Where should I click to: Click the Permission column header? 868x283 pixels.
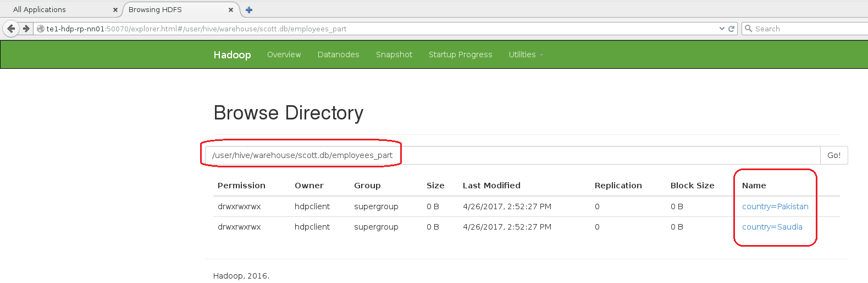tap(241, 186)
